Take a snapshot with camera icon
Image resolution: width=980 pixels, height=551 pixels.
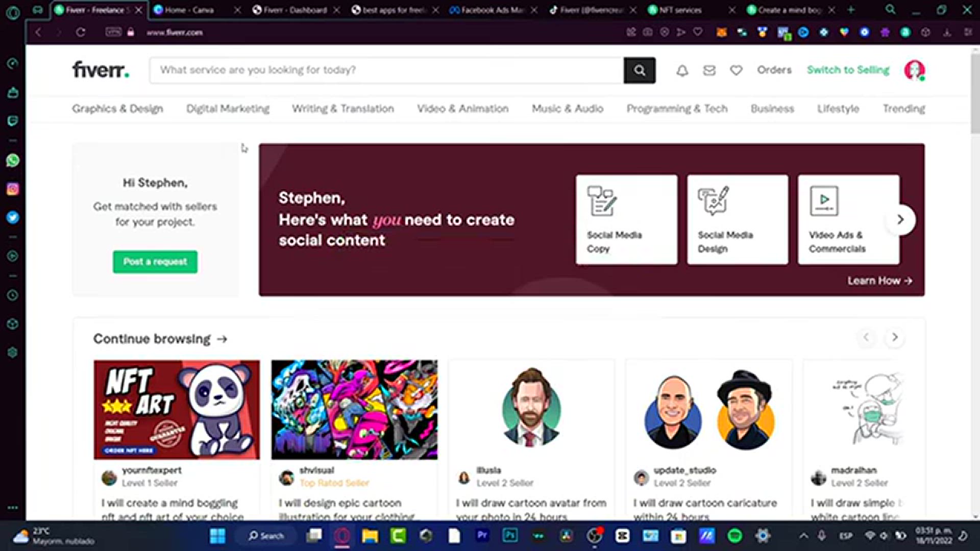648,32
